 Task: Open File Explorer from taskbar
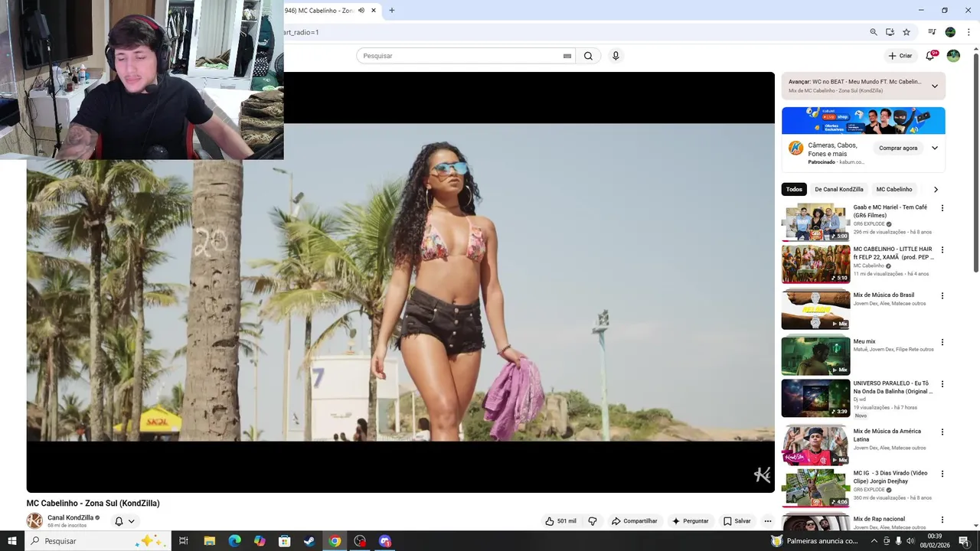click(209, 541)
